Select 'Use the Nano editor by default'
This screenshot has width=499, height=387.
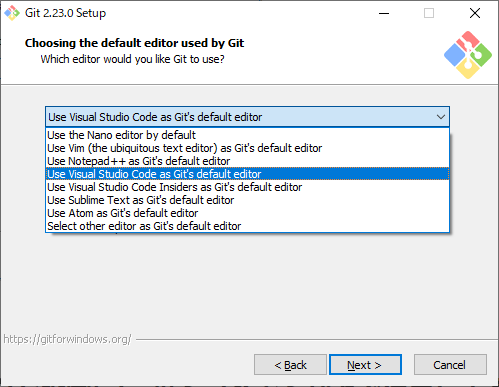pos(247,135)
